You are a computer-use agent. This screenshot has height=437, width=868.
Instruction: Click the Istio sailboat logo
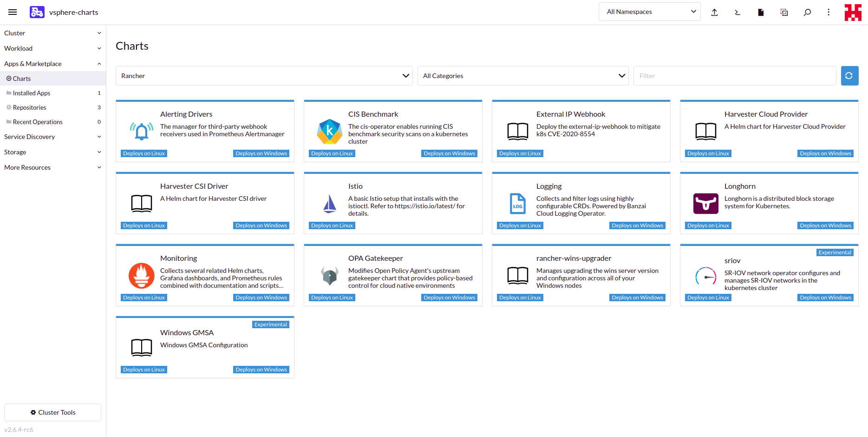coord(330,204)
